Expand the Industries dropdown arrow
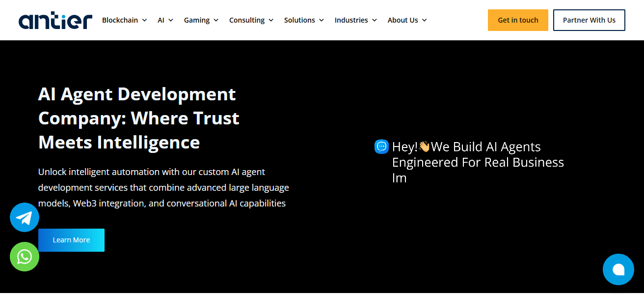This screenshot has height=295, width=644. (375, 20)
